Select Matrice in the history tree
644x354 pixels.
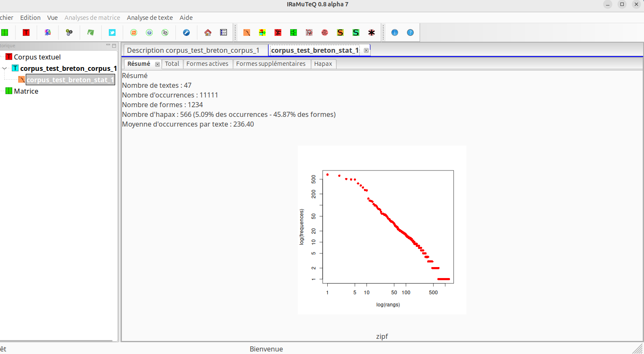point(26,91)
